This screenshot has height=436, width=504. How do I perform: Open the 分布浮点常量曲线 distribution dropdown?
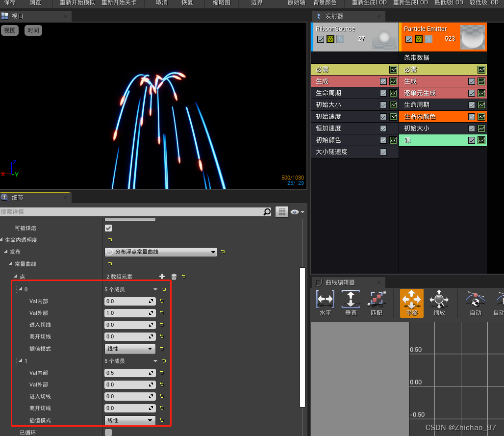tap(161, 252)
